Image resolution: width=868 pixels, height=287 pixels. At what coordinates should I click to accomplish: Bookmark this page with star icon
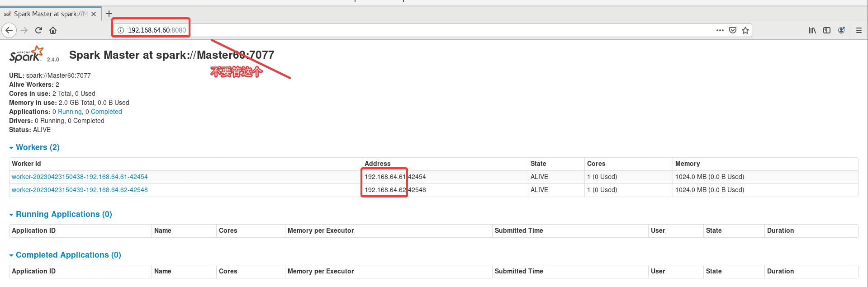[745, 30]
